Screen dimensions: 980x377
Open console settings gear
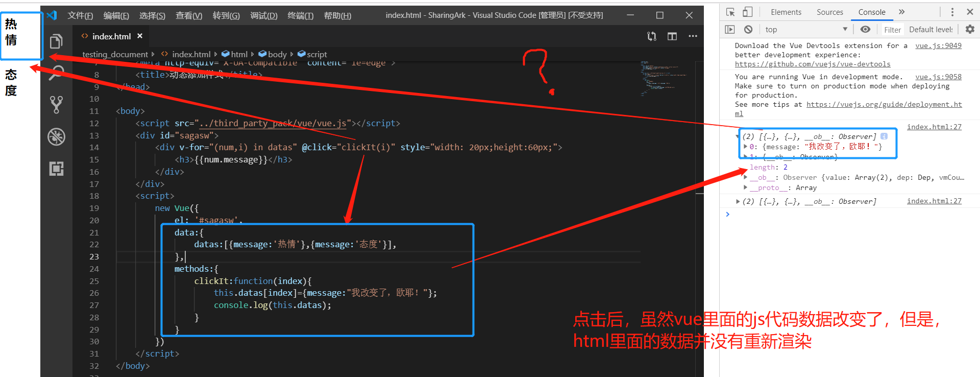point(970,29)
